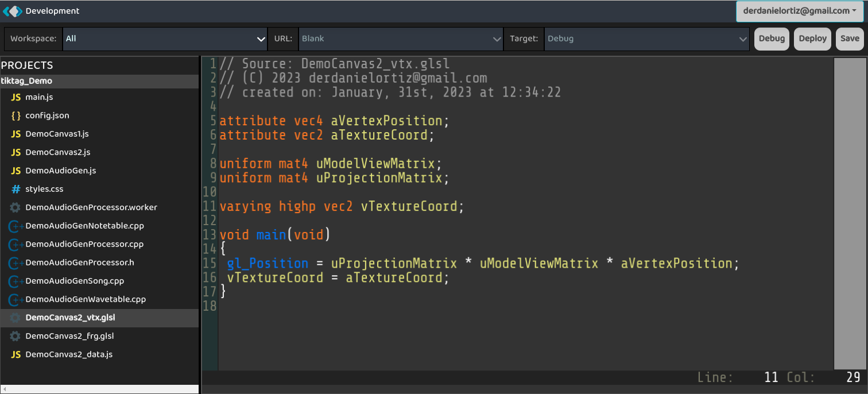The width and height of the screenshot is (868, 394).
Task: Click gear icon of DemoCanvas2_vtx.glsl
Action: tap(15, 318)
